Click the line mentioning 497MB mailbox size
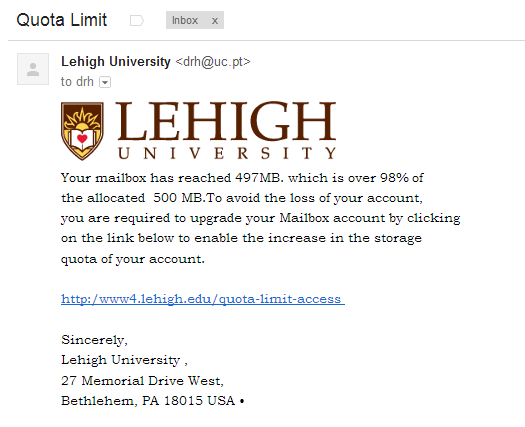Image resolution: width=525 pixels, height=427 pixels. (242, 177)
